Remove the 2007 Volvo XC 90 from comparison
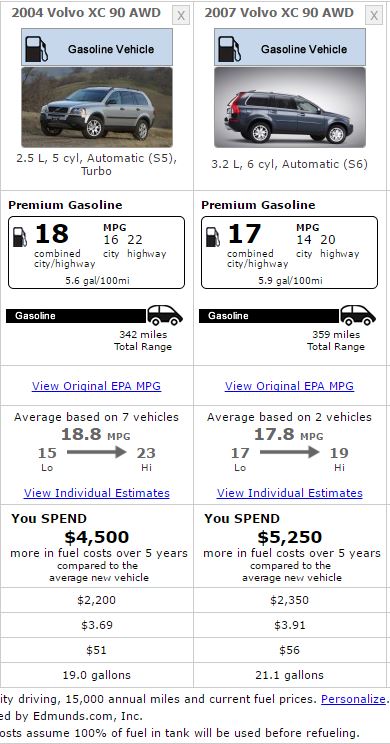The image size is (390, 744). tap(374, 16)
